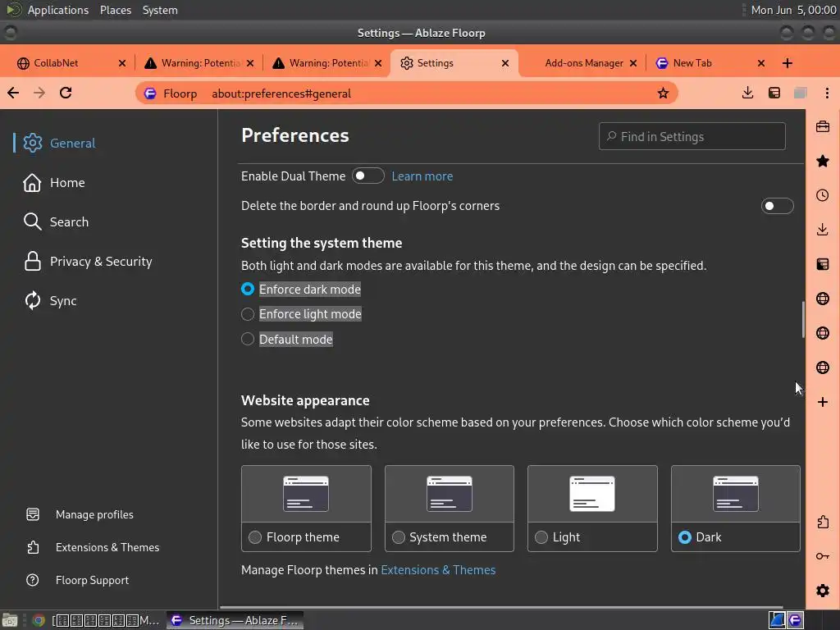Open the downloads toolbar button
Screen dimensions: 840x630
[x=747, y=93]
